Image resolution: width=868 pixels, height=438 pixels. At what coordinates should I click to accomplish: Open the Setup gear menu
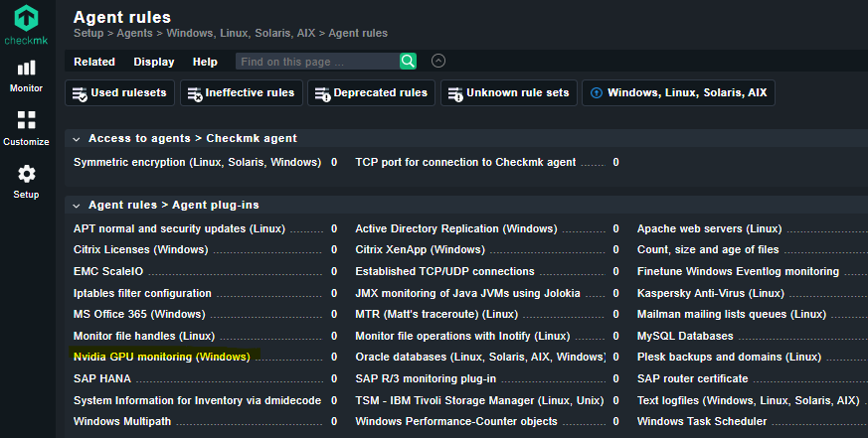tap(26, 182)
